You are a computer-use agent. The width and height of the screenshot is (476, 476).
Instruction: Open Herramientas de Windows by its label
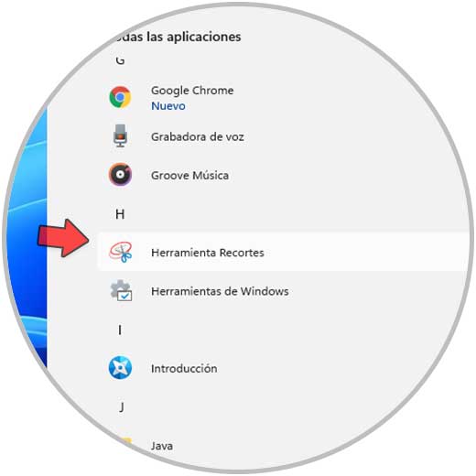(220, 291)
